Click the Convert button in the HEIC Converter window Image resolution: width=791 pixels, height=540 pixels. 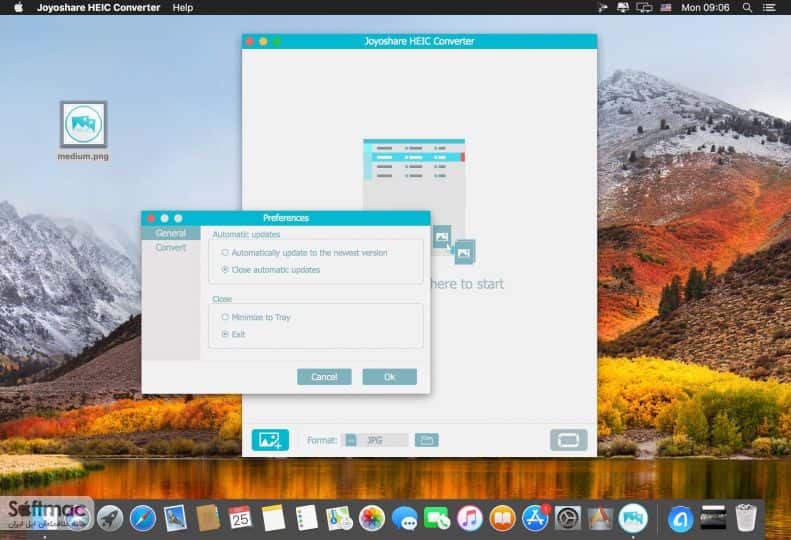pyautogui.click(x=569, y=440)
